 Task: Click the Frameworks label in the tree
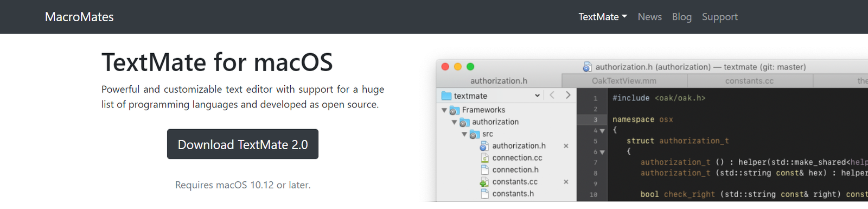[x=483, y=110]
